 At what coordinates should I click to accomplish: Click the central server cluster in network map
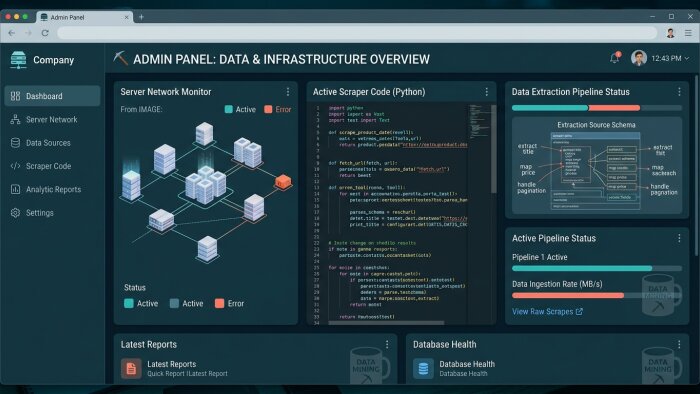(205, 184)
